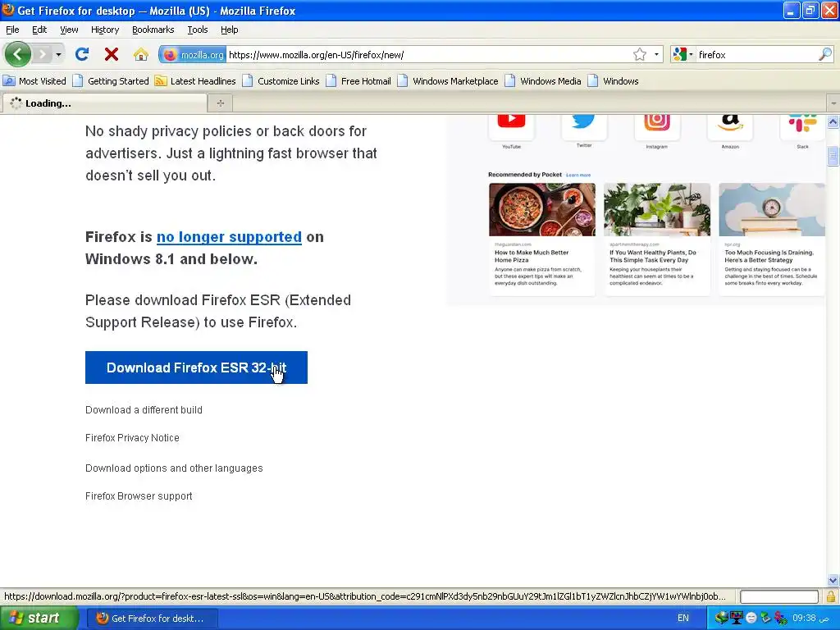This screenshot has width=840, height=630.
Task: Open the home pizza article thumbnail
Action: 542,209
